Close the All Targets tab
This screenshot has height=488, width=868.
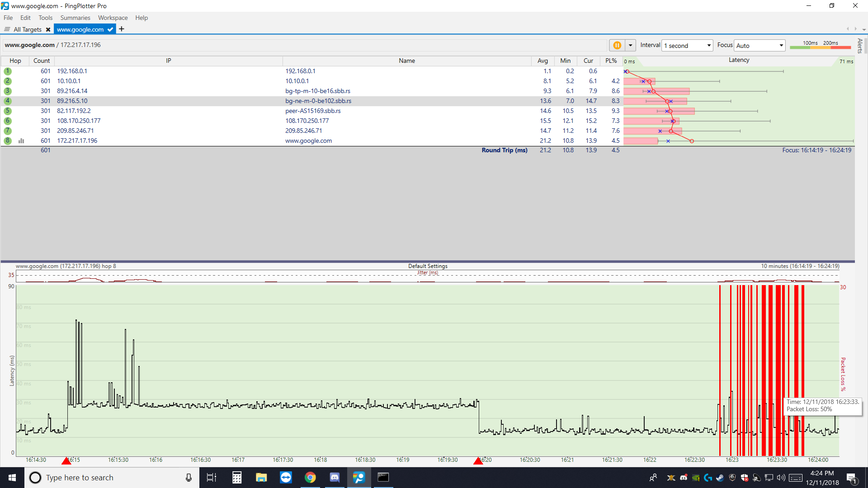click(x=48, y=29)
